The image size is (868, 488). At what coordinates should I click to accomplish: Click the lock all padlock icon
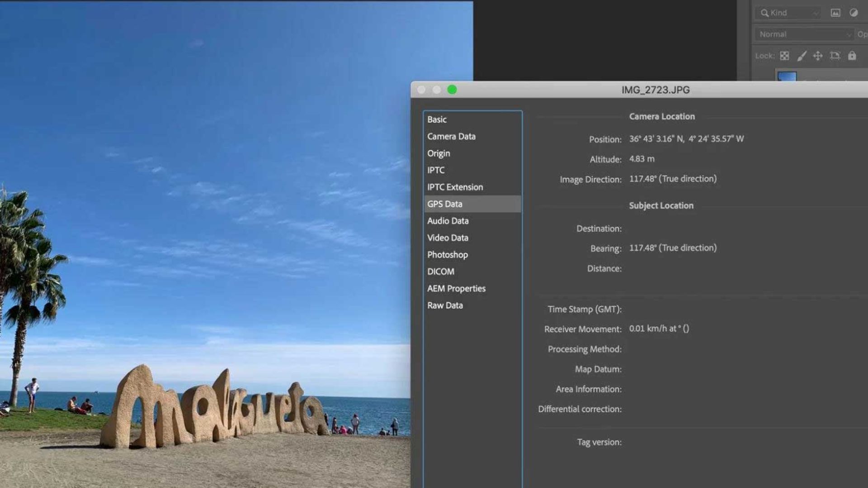point(852,56)
